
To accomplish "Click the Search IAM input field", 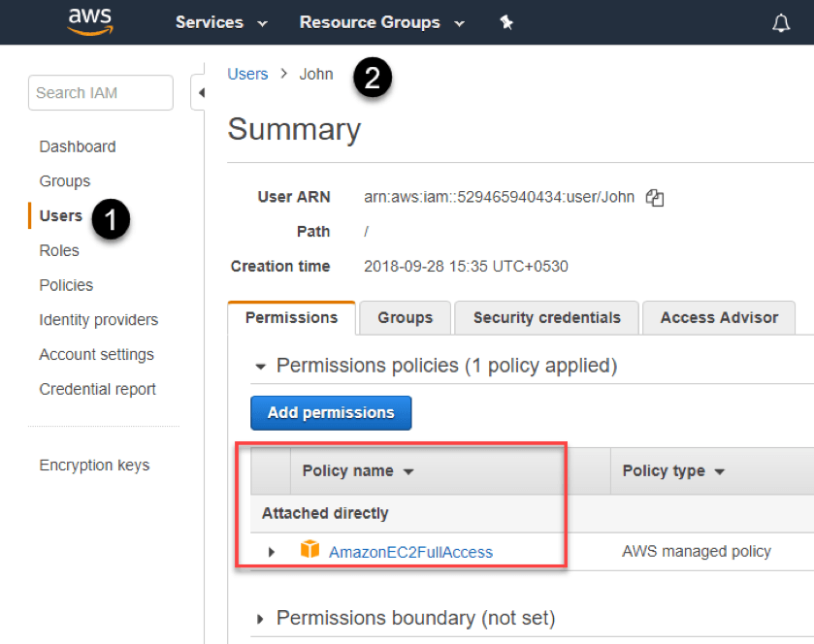I will tap(100, 93).
